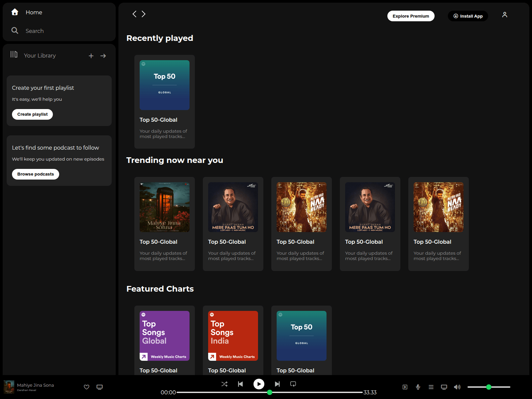Go forward with right chevron

144,14
